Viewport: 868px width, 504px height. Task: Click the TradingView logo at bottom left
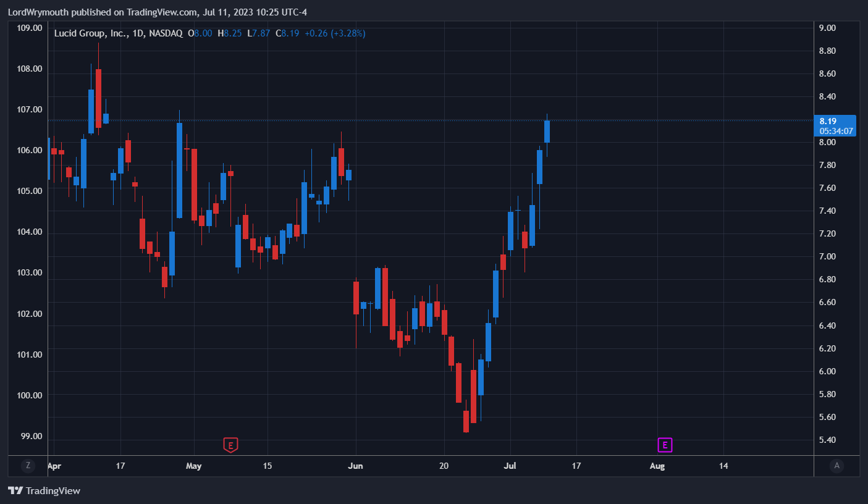(44, 491)
